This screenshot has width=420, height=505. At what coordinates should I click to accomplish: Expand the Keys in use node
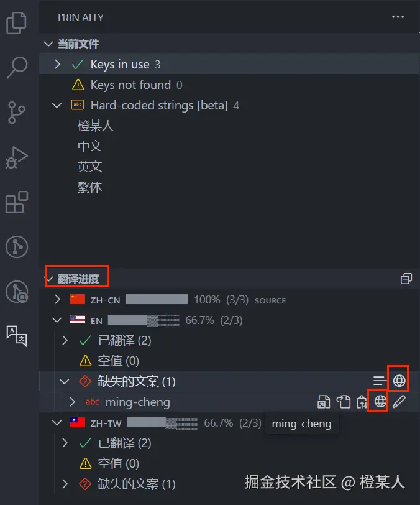tap(57, 64)
